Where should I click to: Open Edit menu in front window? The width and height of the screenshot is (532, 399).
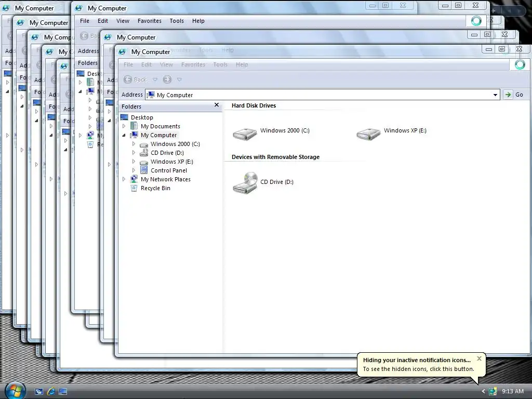(146, 64)
